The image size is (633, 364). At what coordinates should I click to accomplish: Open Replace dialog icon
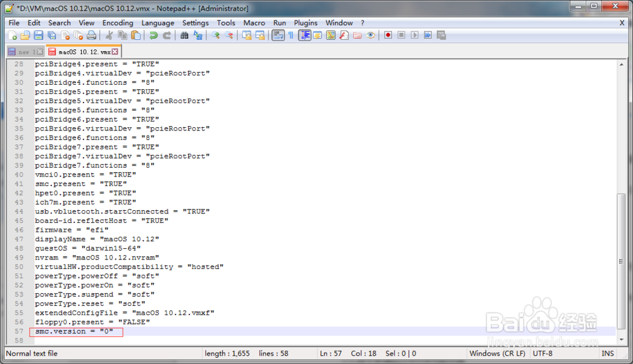point(197,35)
